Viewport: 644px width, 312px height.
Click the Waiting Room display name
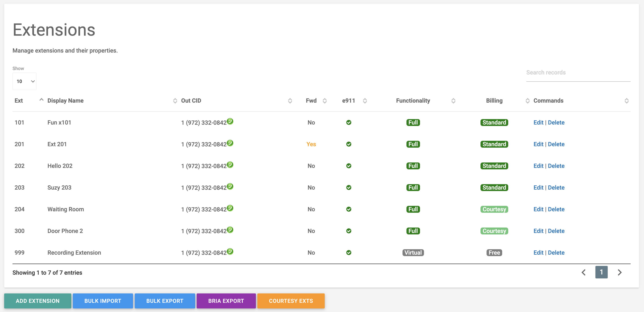pyautogui.click(x=66, y=209)
